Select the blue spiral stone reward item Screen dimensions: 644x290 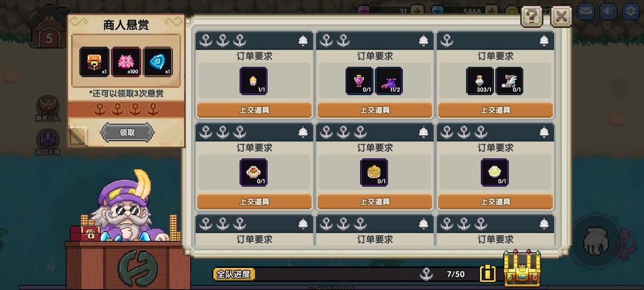[158, 62]
